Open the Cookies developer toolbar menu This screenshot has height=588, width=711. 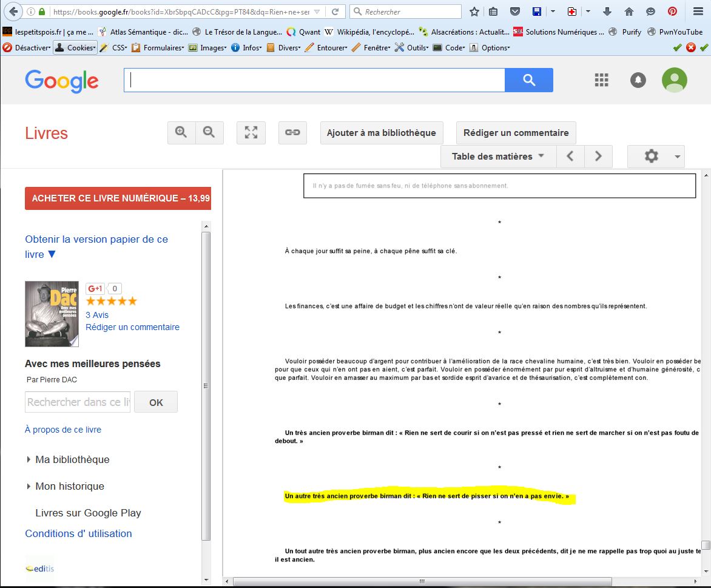pyautogui.click(x=75, y=48)
